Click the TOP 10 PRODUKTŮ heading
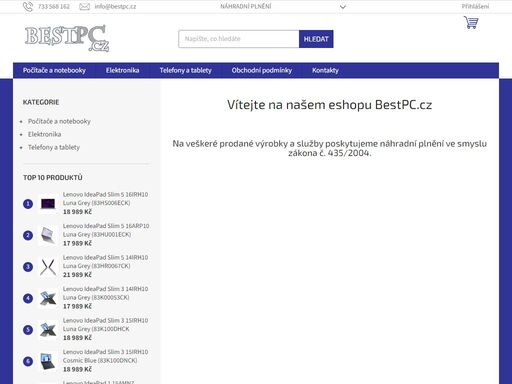This screenshot has height=384, width=512. (53, 178)
